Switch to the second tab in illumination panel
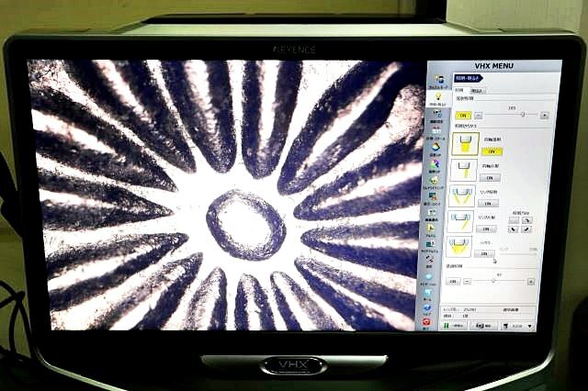 [x=476, y=91]
